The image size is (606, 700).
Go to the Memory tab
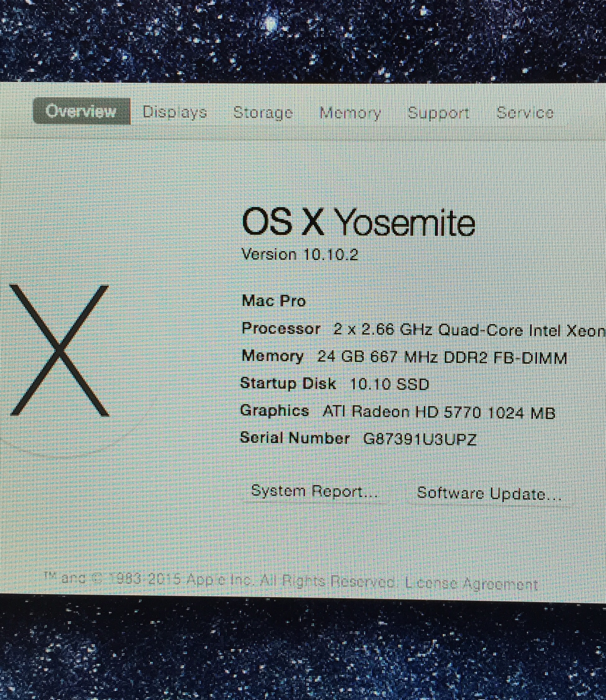350,113
